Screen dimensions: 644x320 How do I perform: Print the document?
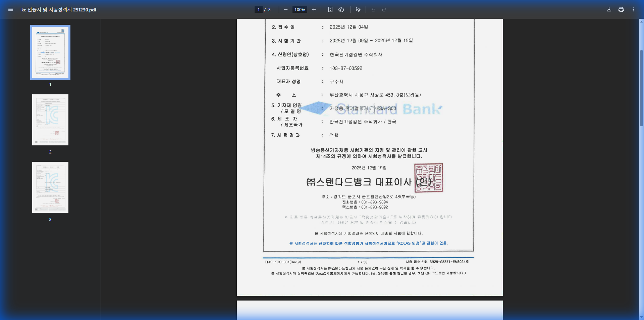tap(621, 9)
